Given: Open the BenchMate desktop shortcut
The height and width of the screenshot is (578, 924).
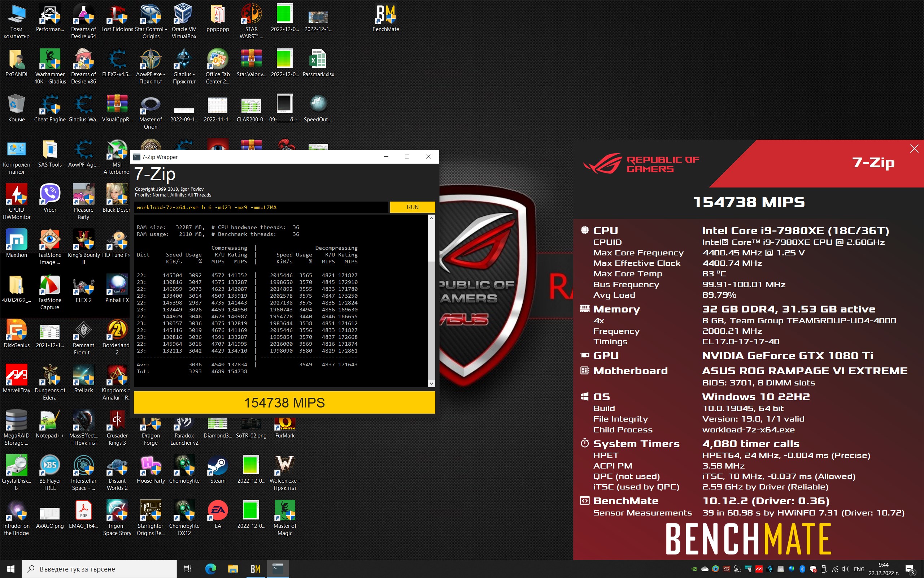Looking at the screenshot, I should (385, 18).
